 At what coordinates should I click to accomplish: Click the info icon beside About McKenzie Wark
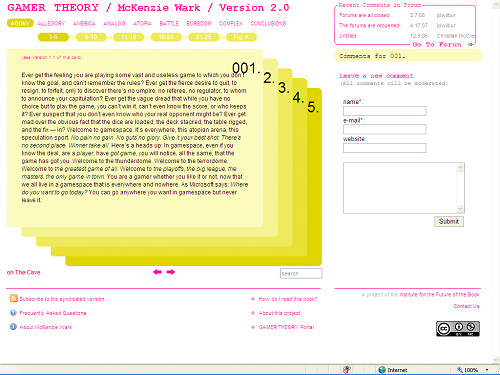(x=13, y=327)
